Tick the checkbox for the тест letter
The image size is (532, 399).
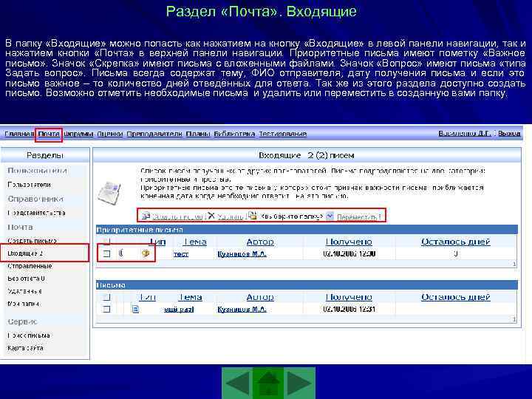106,253
